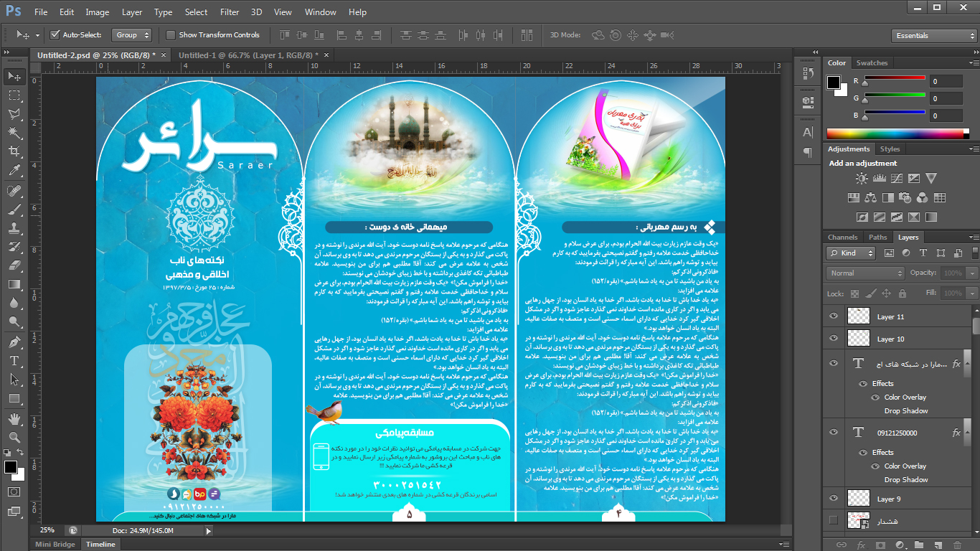Choose the Rectangular Marquee tool

point(14,95)
